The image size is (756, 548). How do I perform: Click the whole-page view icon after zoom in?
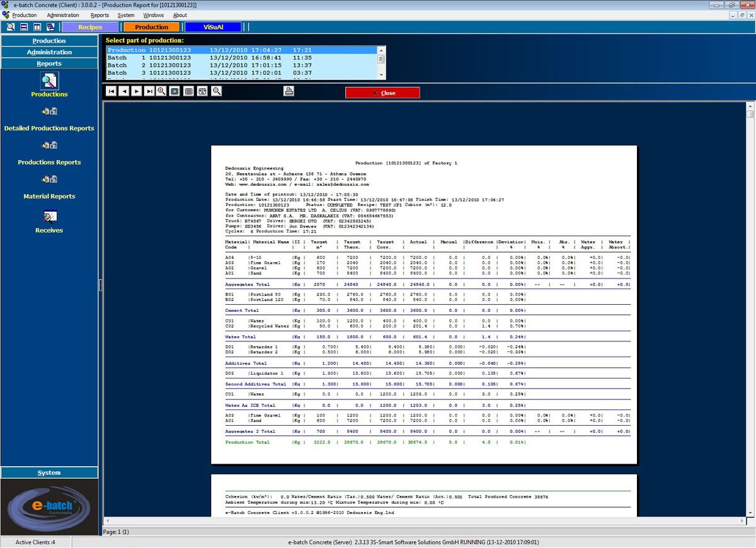[x=175, y=91]
